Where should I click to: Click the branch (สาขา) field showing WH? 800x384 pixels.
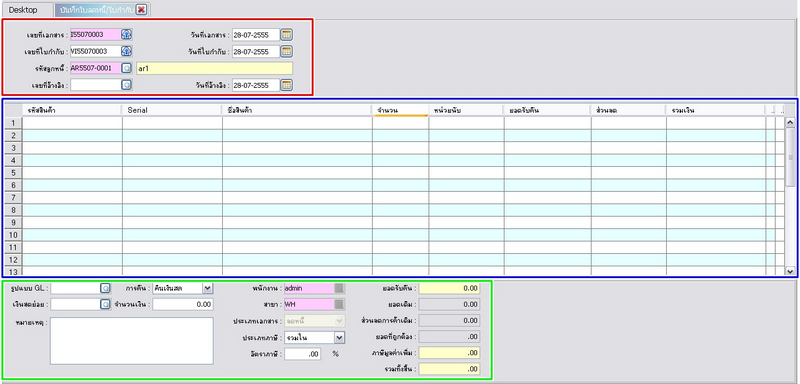pos(309,304)
